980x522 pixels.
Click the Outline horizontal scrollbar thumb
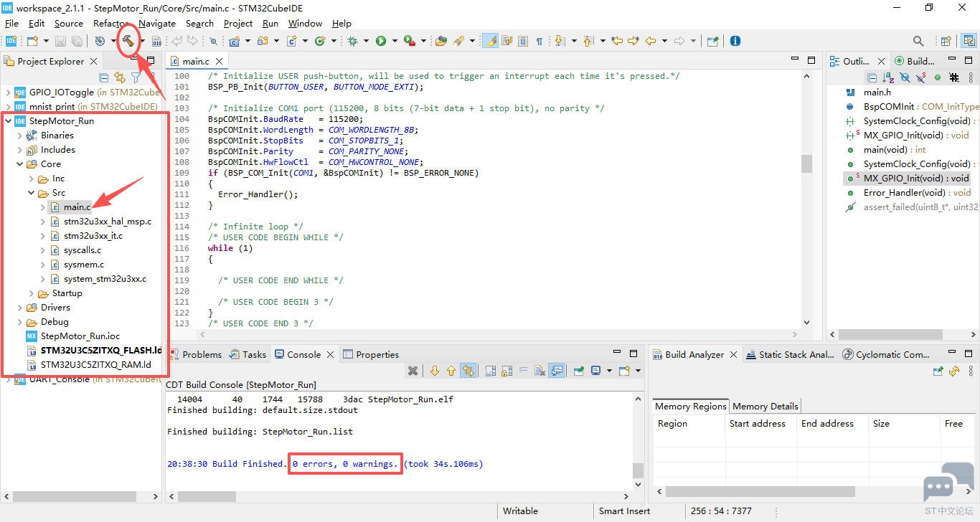(890, 334)
